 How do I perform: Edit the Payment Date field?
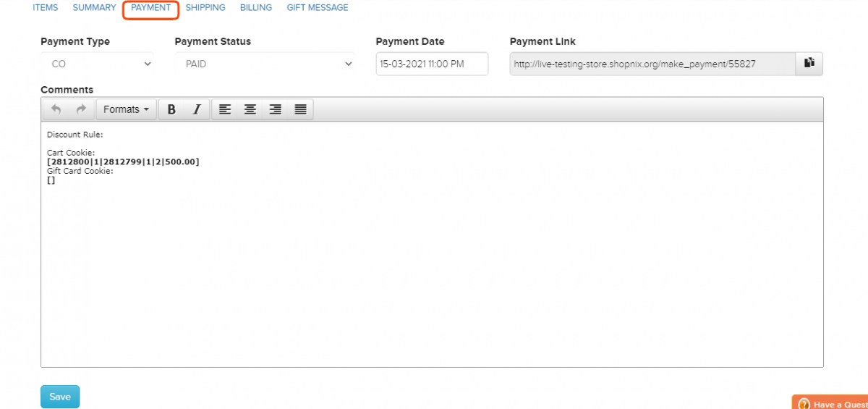coord(433,64)
